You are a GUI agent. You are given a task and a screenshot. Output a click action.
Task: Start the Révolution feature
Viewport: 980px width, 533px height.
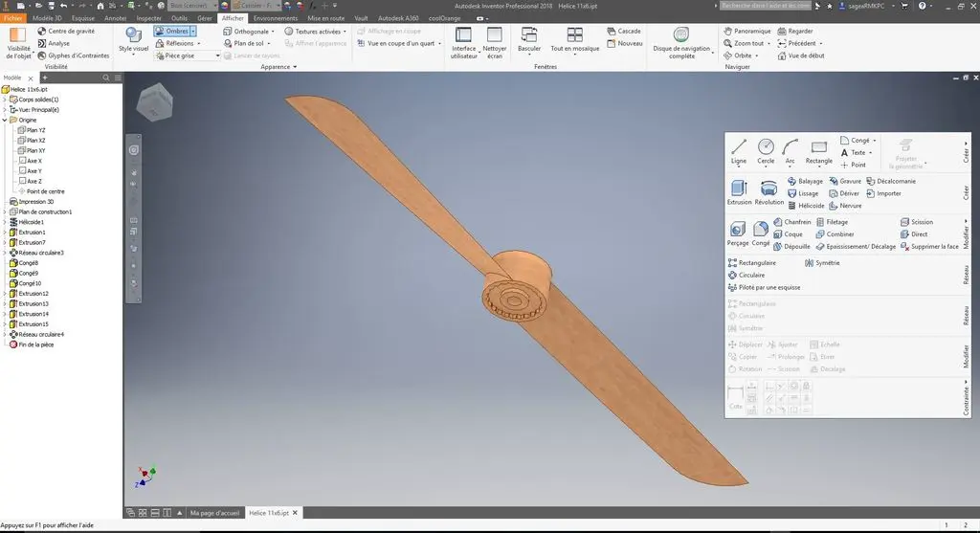(768, 192)
